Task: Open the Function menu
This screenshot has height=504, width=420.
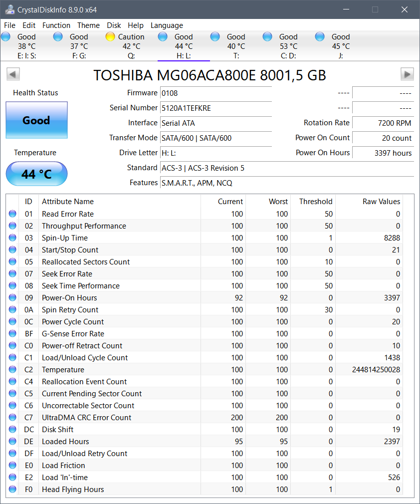Action: coord(56,25)
